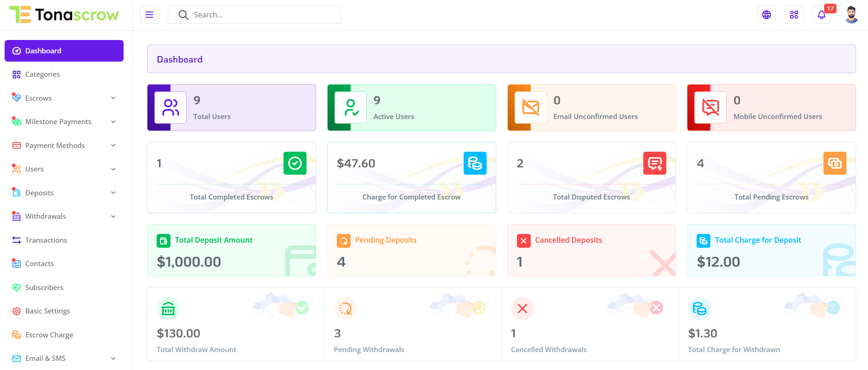Click the Tonascrow logo
Screen dimensions: 868x370
tap(64, 15)
